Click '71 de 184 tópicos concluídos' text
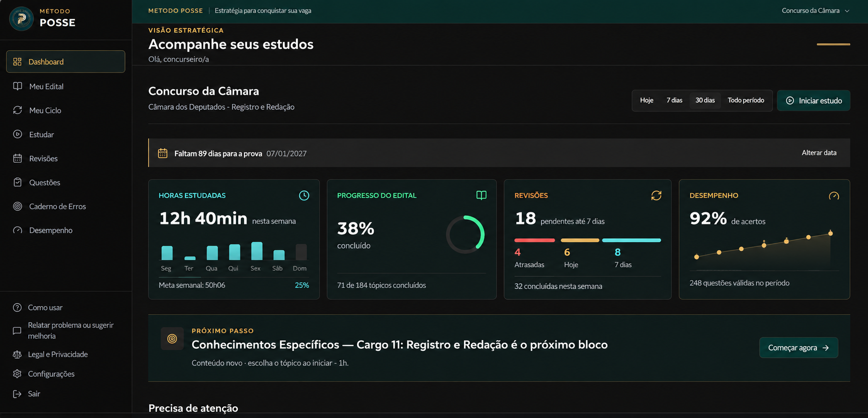The width and height of the screenshot is (868, 418). coord(381,285)
